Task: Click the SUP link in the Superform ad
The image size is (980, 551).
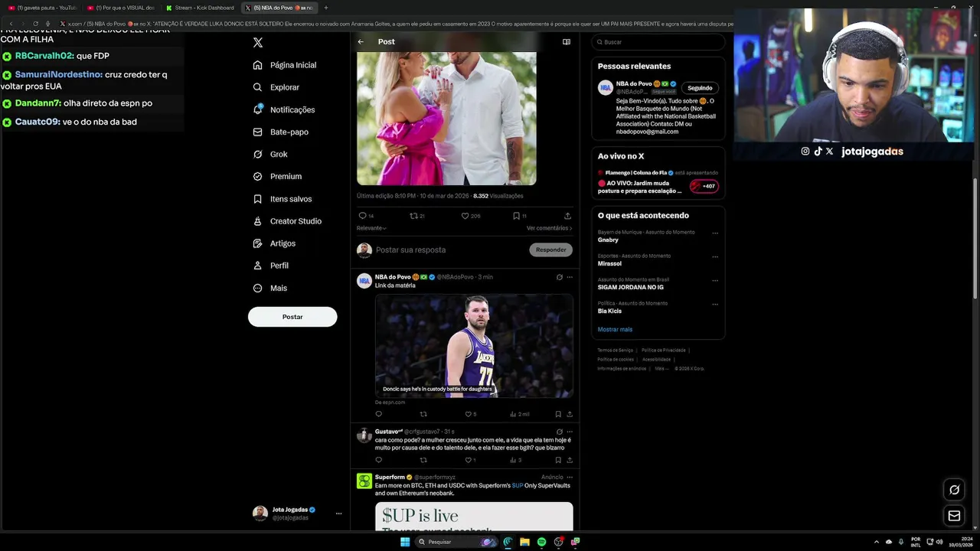Action: tap(518, 485)
